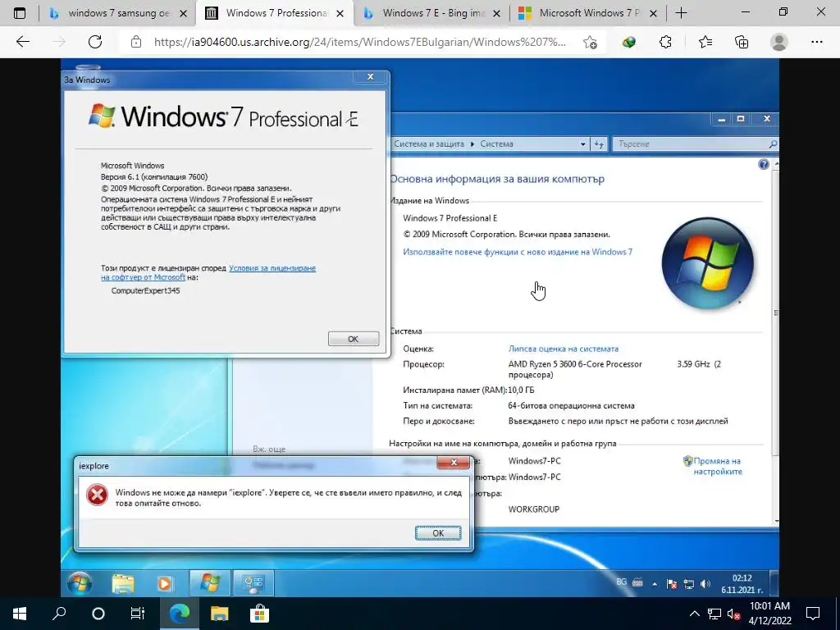Image resolution: width=840 pixels, height=630 pixels.
Task: Open the Windows 10 Start menu
Action: [x=20, y=614]
